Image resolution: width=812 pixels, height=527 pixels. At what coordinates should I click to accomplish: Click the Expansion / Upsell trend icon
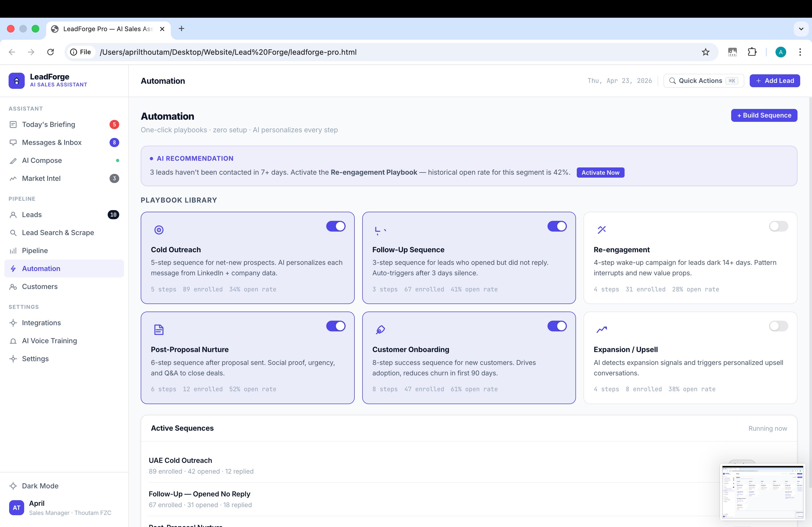(x=601, y=330)
